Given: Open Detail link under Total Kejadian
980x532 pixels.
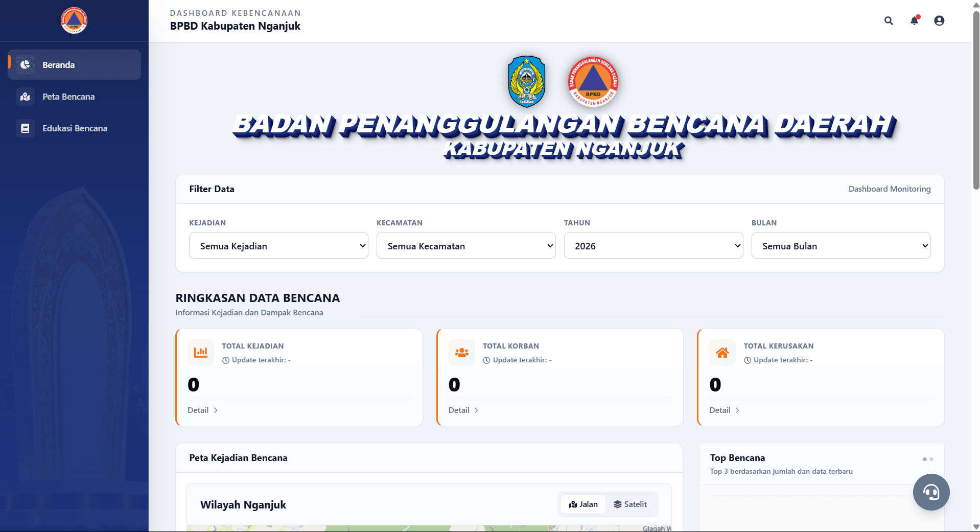Looking at the screenshot, I should [203, 410].
